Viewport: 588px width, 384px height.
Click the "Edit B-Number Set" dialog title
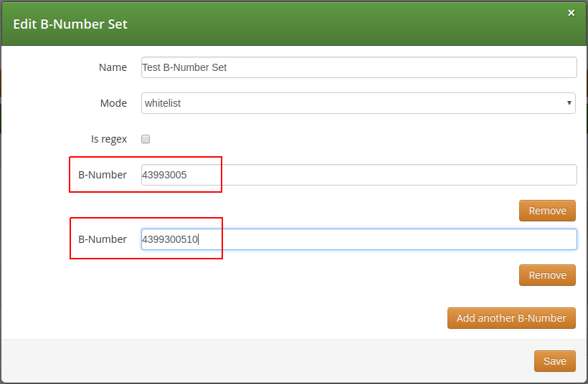(70, 24)
